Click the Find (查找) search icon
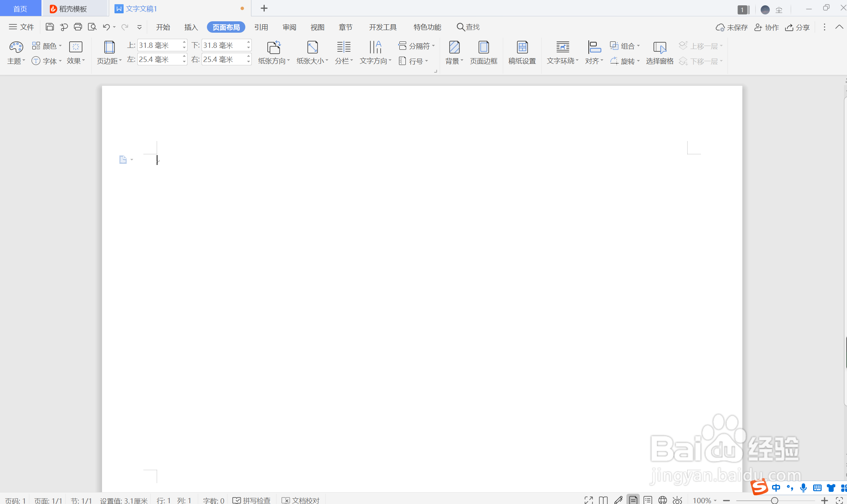Viewport: 847px width, 504px height. point(460,27)
